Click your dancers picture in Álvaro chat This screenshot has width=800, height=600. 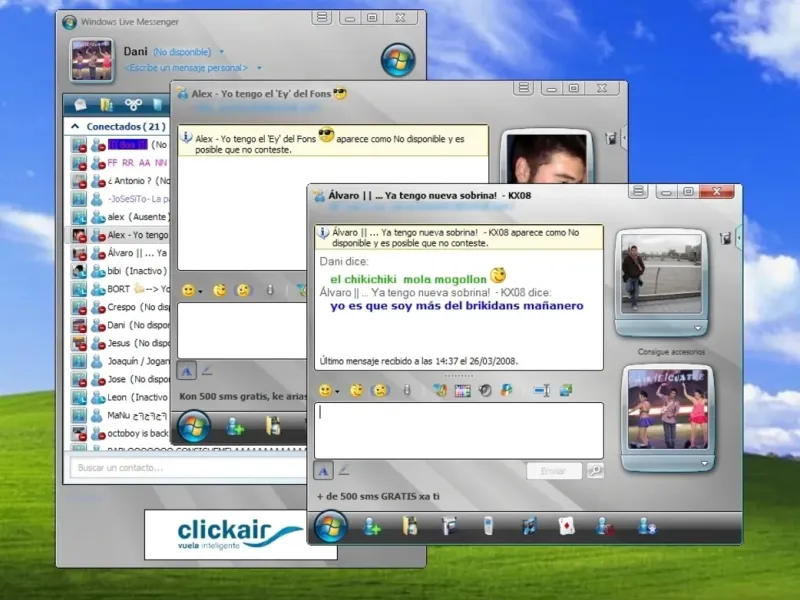click(668, 409)
